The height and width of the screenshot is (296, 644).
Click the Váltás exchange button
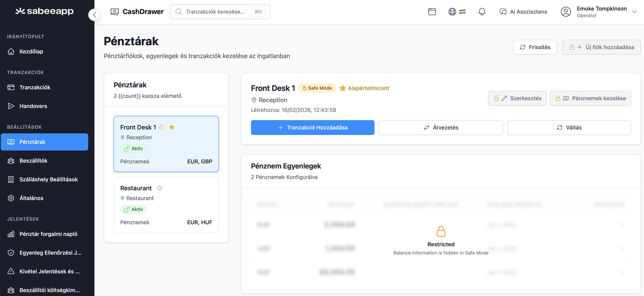(x=569, y=128)
